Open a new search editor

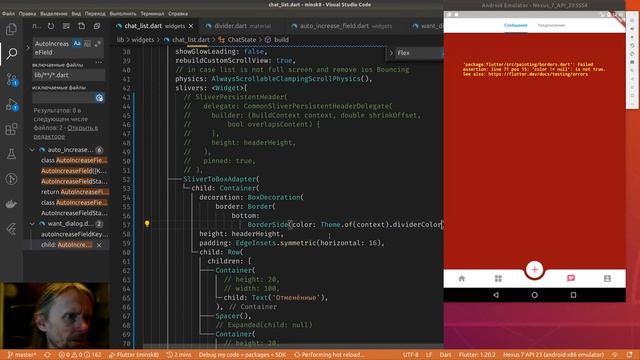click(x=82, y=26)
